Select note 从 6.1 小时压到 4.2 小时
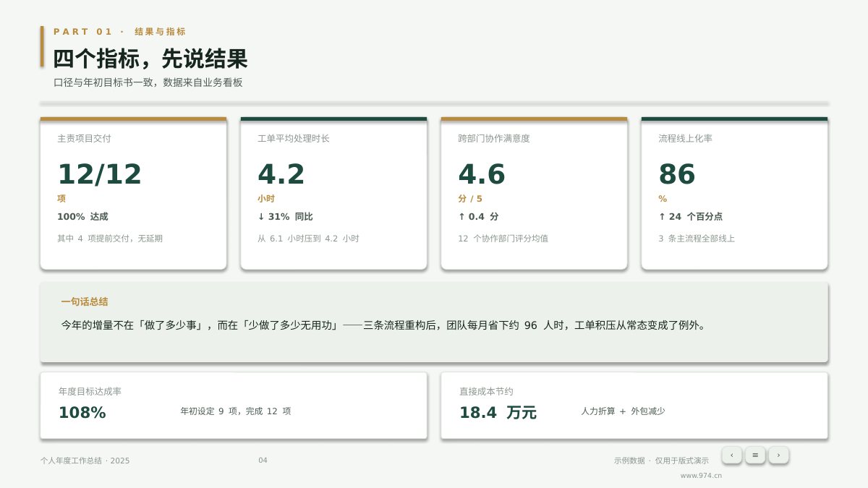Image resolution: width=868 pixels, height=488 pixels. (x=308, y=239)
